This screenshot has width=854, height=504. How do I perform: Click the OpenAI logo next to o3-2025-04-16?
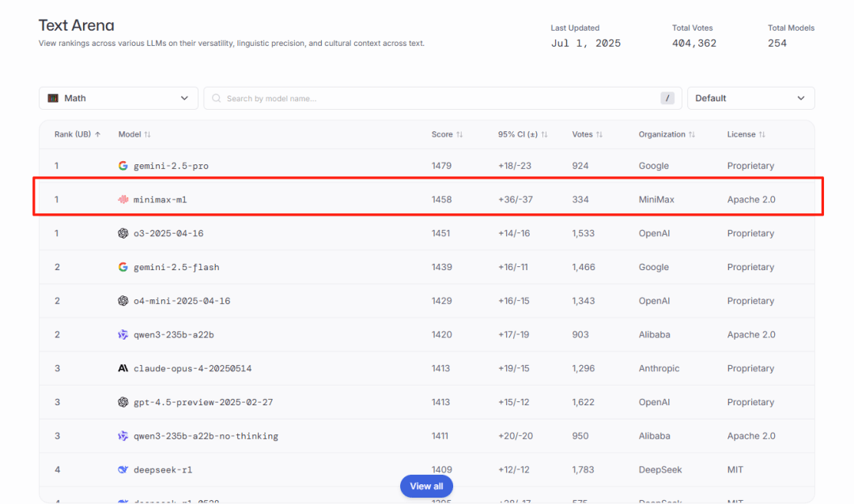click(x=123, y=233)
